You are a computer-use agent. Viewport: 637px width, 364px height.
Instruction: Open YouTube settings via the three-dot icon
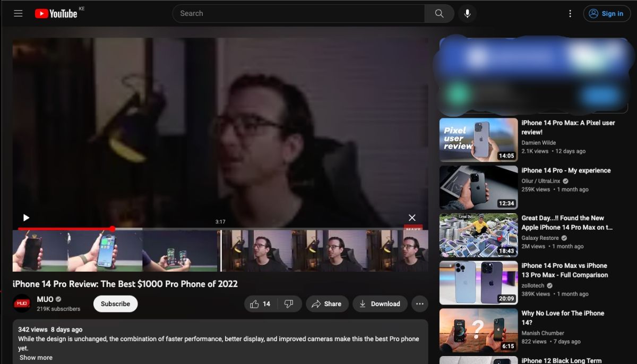570,13
